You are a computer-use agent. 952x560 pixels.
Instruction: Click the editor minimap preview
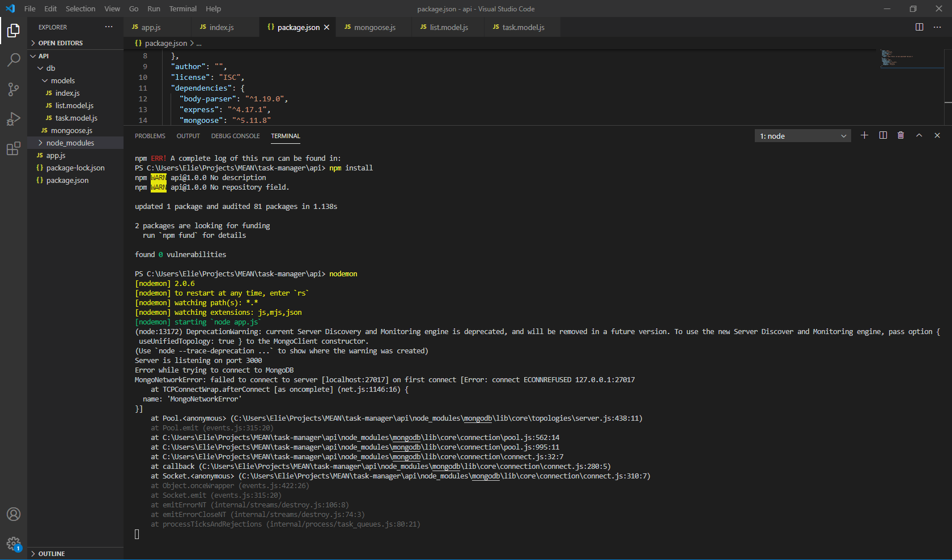tap(911, 59)
